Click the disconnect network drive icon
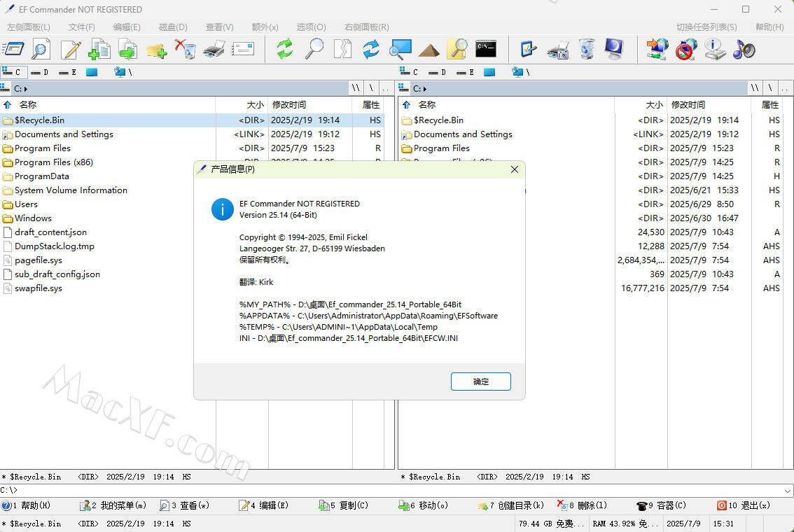This screenshot has height=532, width=794. coord(686,49)
